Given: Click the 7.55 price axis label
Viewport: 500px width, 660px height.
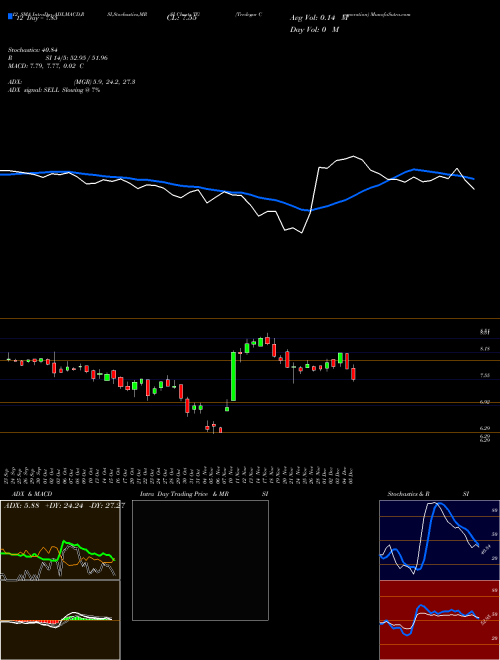Looking at the screenshot, I should 485,375.
